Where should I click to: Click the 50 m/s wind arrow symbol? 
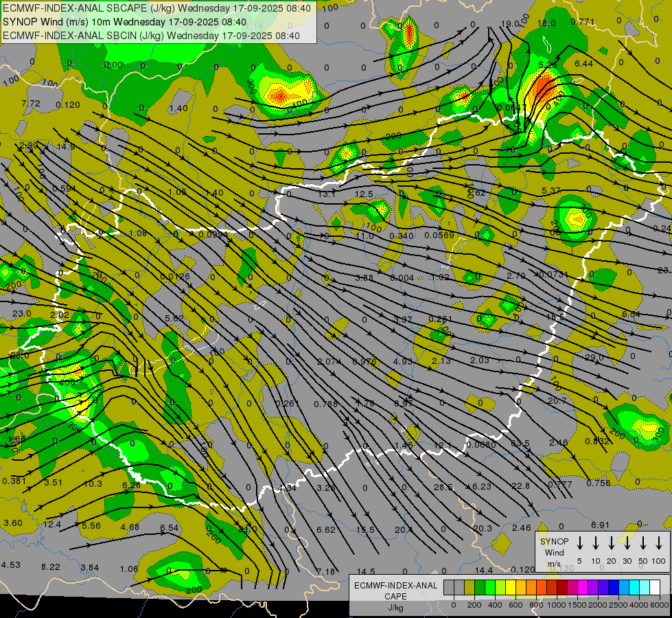click(643, 543)
